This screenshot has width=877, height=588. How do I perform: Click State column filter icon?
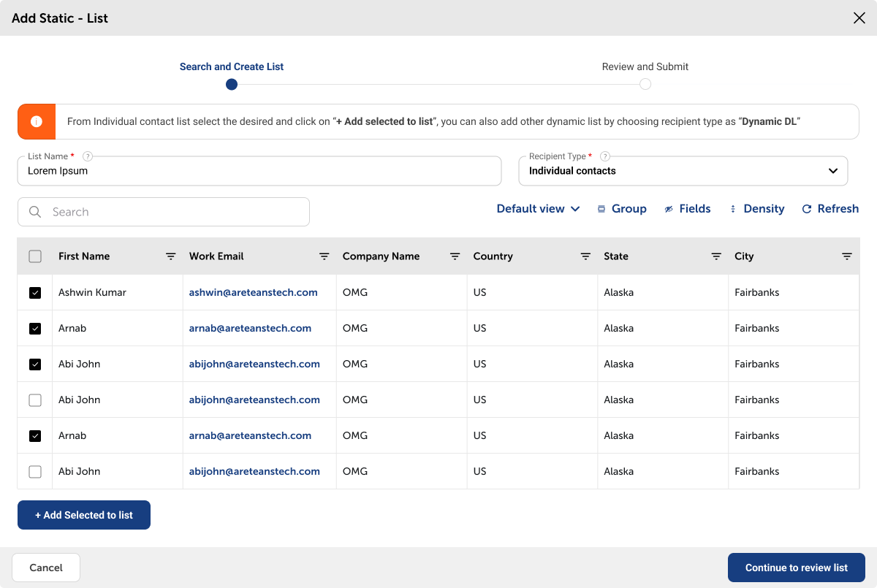pos(716,256)
